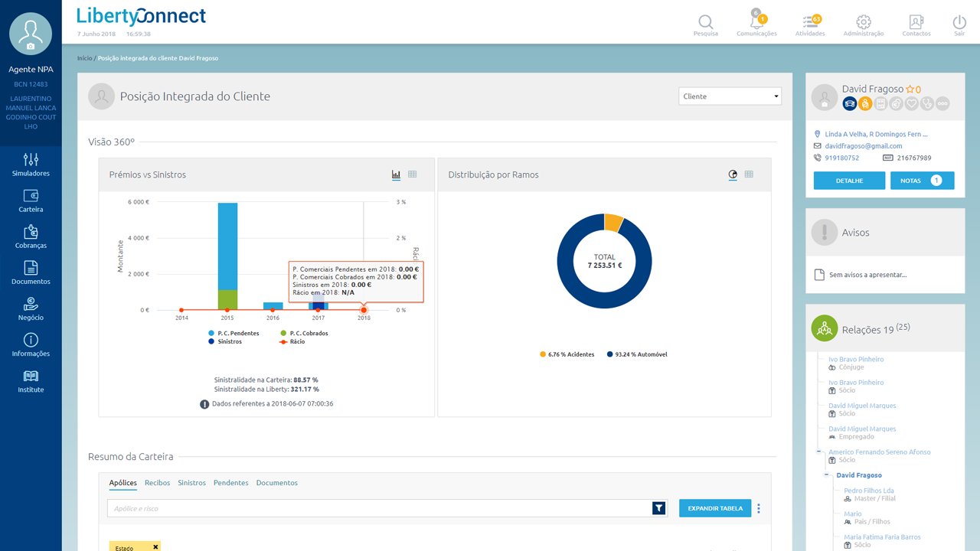Viewport: 980px width, 551px height.
Task: Switch Distribuição por Ramos to table view
Action: (749, 174)
